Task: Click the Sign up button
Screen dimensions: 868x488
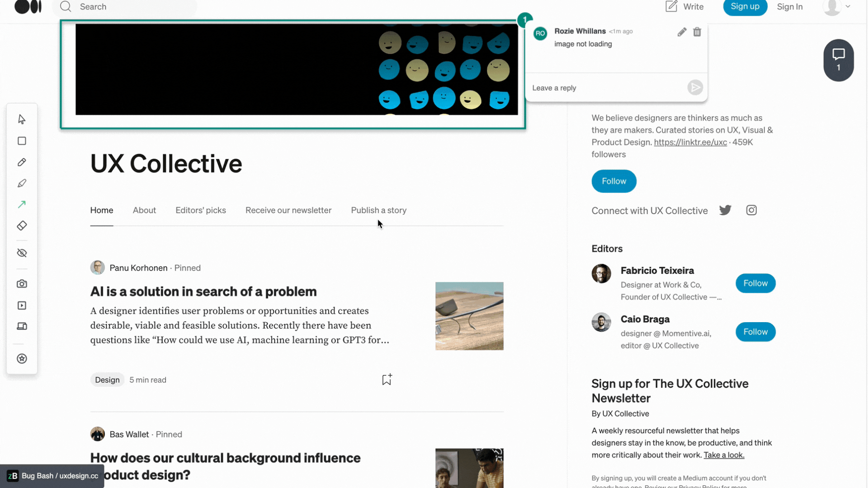Action: [745, 6]
